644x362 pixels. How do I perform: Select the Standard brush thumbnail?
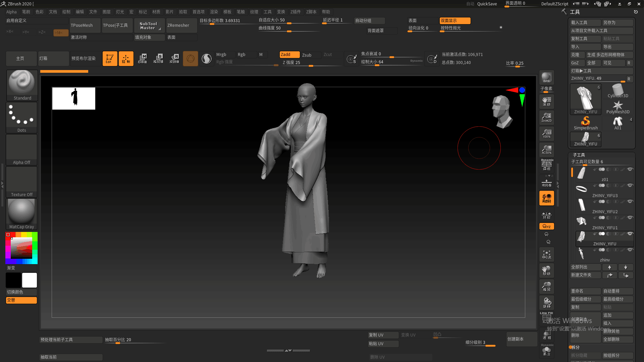pos(22,85)
